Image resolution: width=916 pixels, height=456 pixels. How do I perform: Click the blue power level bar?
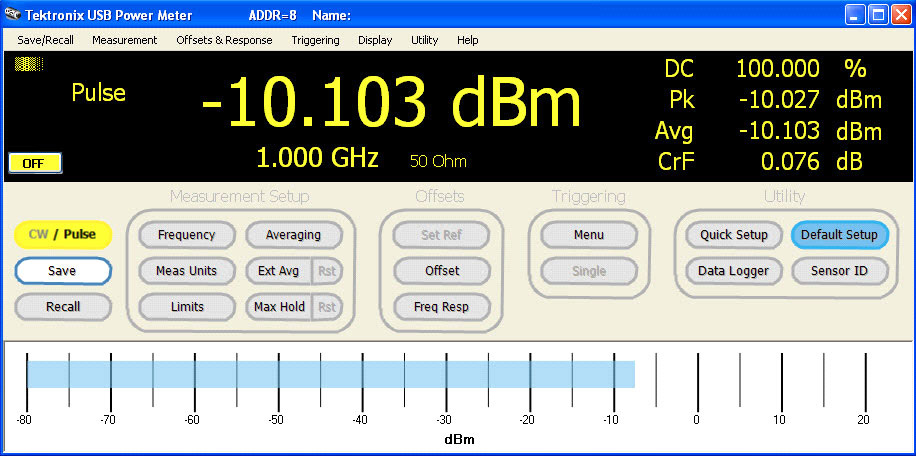coord(331,374)
